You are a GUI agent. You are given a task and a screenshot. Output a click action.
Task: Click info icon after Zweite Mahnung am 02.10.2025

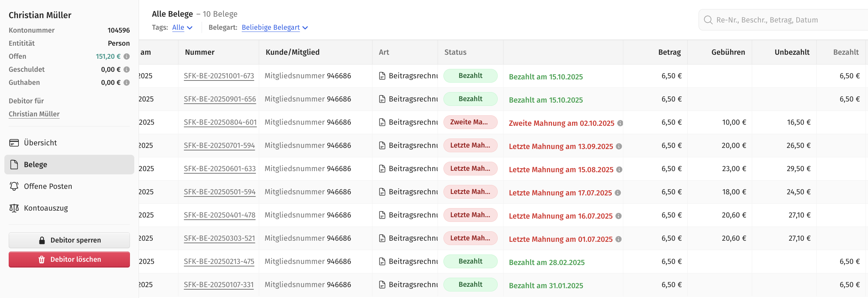coord(620,123)
